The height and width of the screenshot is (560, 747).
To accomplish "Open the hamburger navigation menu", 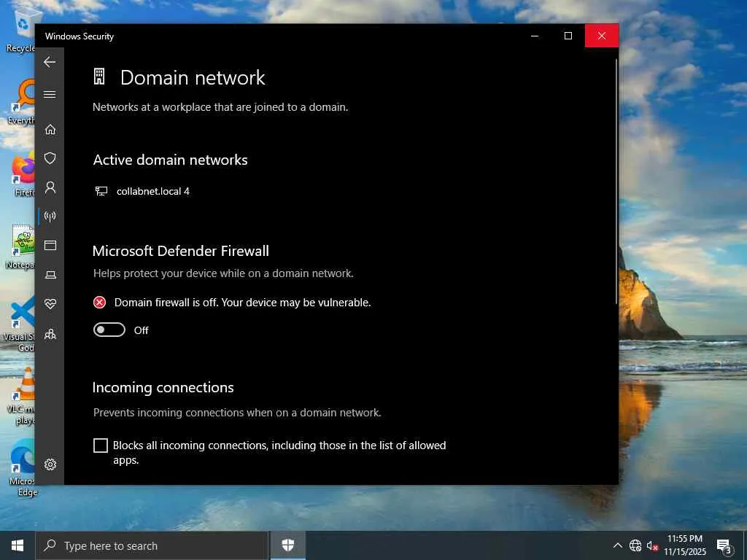I will 50,94.
